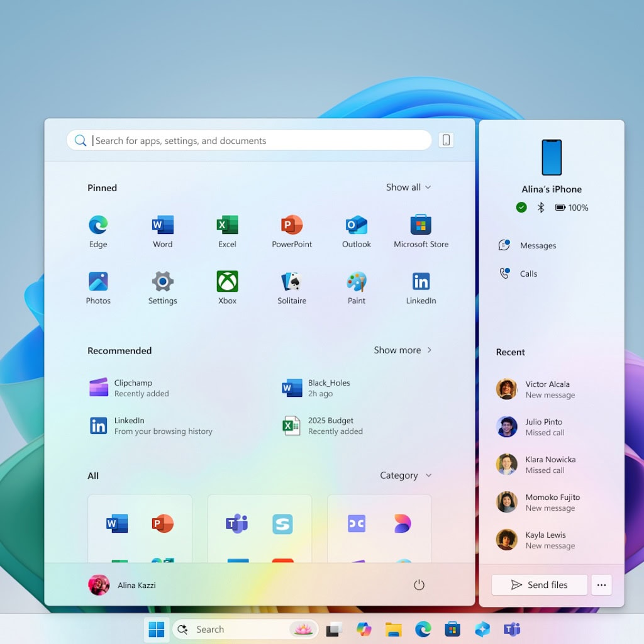Toggle the phone panel button beside search
Image resolution: width=644 pixels, height=644 pixels.
446,140
